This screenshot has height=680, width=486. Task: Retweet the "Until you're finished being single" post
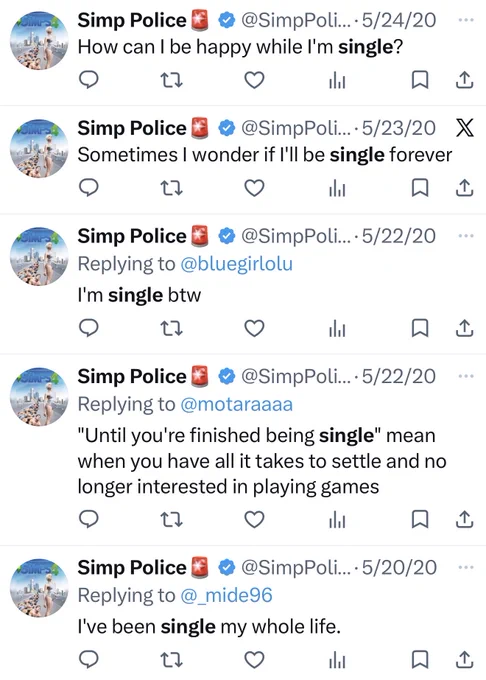(172, 519)
